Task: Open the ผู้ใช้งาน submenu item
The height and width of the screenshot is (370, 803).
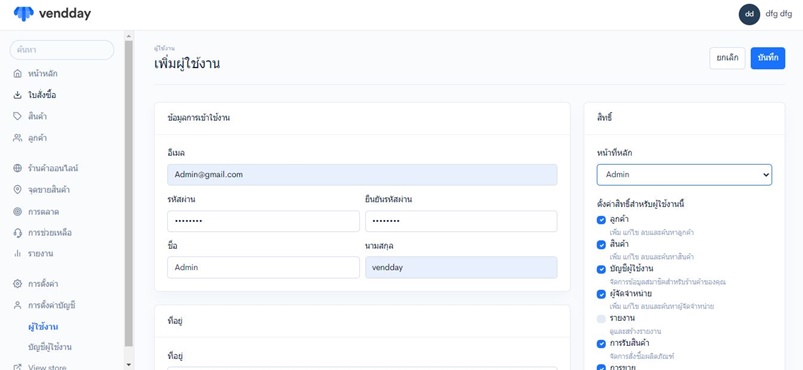Action: pos(43,327)
